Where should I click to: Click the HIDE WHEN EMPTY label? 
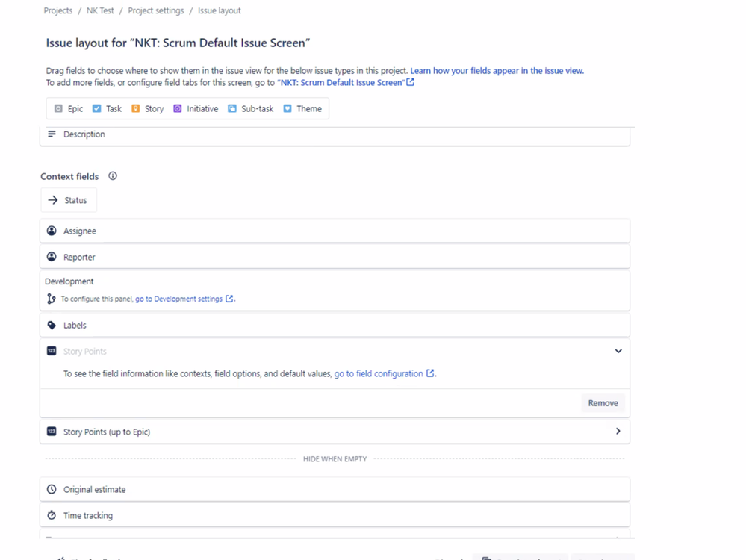tap(335, 459)
